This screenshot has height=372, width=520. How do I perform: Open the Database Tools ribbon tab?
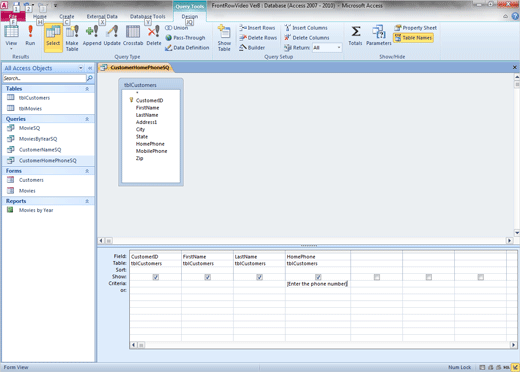[147, 16]
